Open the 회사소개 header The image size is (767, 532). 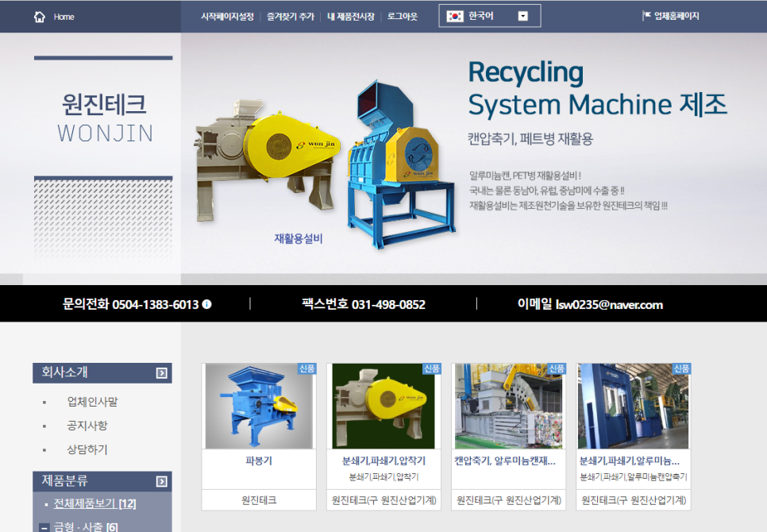pos(102,372)
